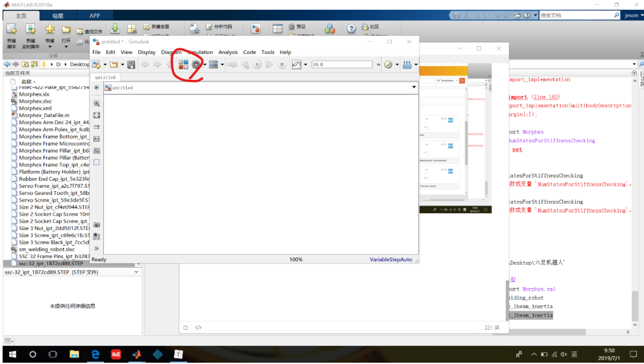
Task: Open the Simulink Edit menu
Action: [110, 52]
